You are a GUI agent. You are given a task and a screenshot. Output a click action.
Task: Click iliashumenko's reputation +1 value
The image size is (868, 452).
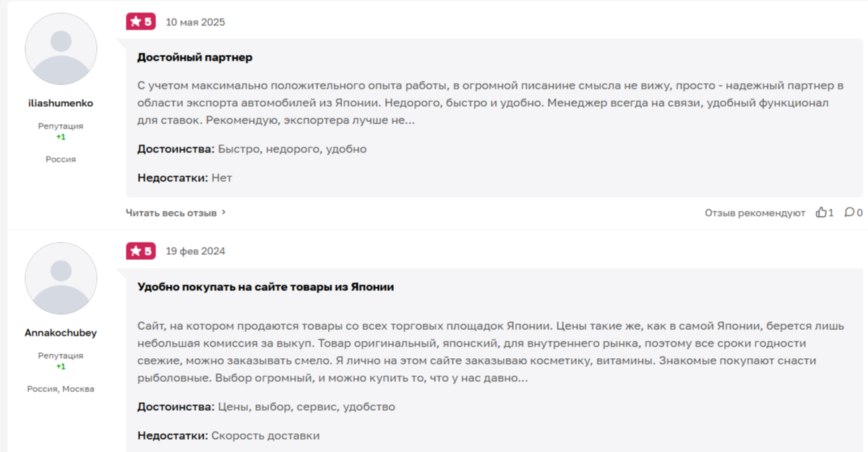(x=61, y=136)
